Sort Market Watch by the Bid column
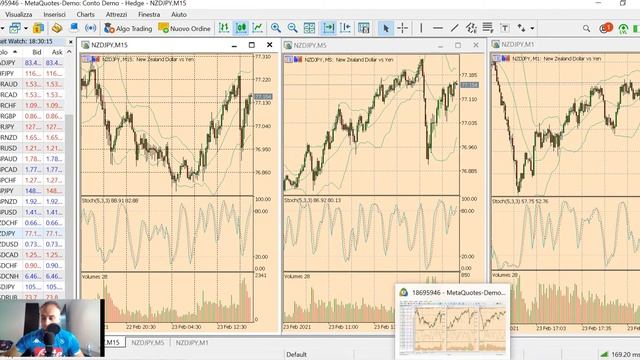The width and height of the screenshot is (640, 360). pos(36,52)
